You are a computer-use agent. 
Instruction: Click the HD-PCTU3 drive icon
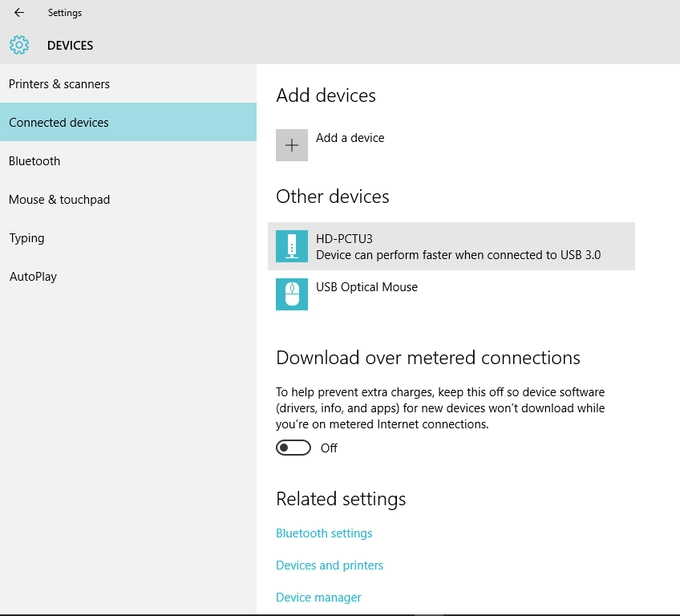point(292,246)
